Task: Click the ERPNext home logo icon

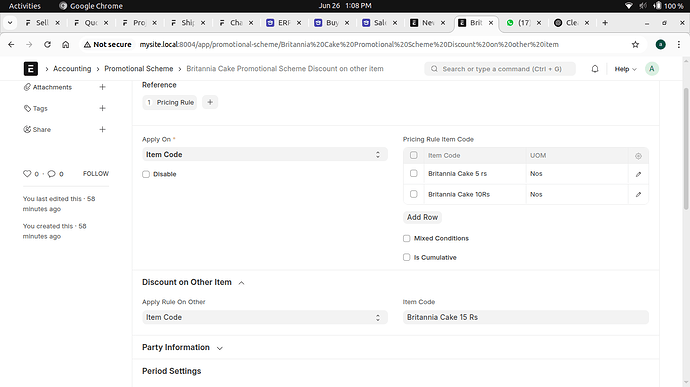Action: pyautogui.click(x=30, y=69)
